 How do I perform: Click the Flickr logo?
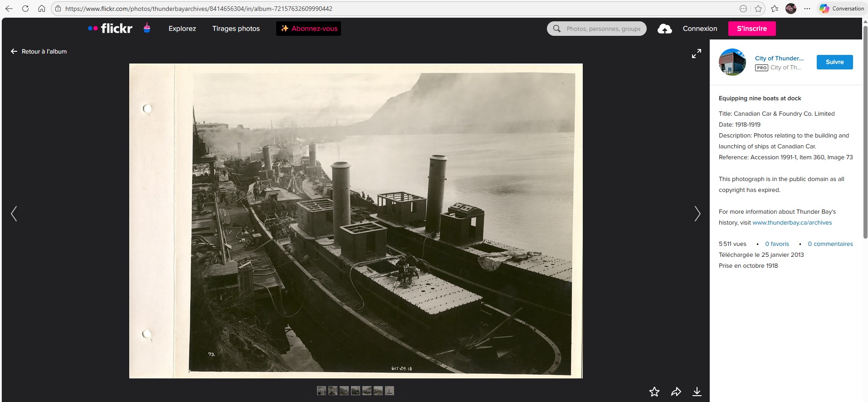click(x=110, y=28)
